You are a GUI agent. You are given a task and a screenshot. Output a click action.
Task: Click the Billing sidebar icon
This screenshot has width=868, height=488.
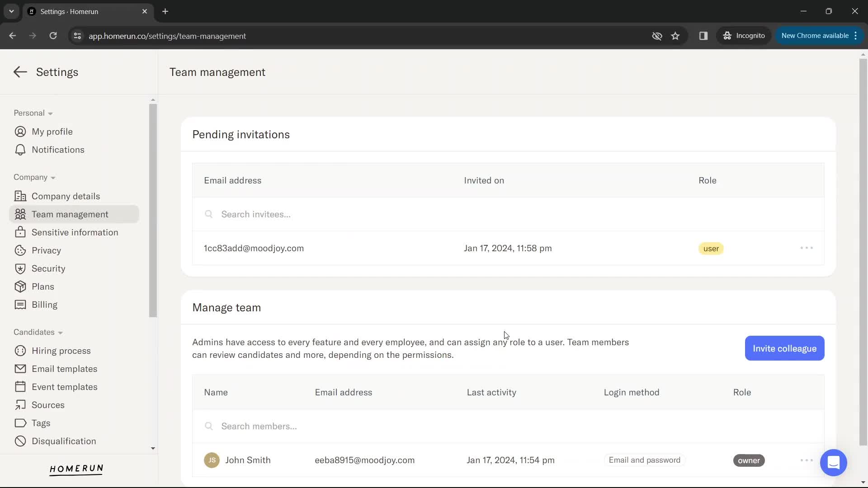click(x=20, y=305)
